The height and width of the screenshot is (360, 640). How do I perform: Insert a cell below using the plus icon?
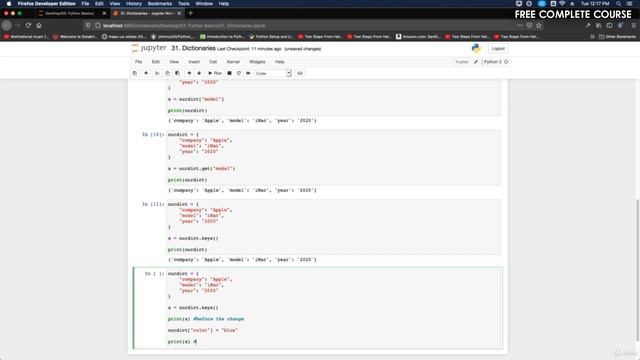(146, 73)
